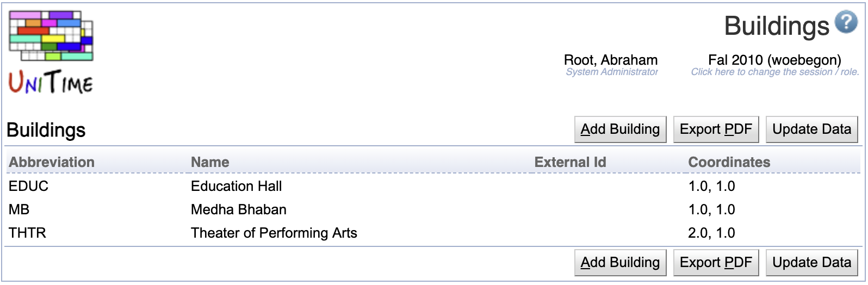Click the bottom Add Building button
868x285 pixels.
click(620, 263)
